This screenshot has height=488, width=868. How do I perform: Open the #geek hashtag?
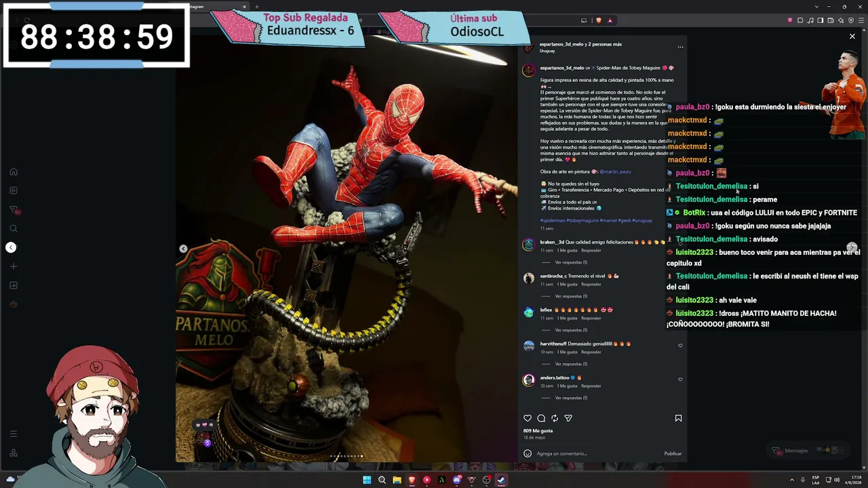pyautogui.click(x=624, y=220)
